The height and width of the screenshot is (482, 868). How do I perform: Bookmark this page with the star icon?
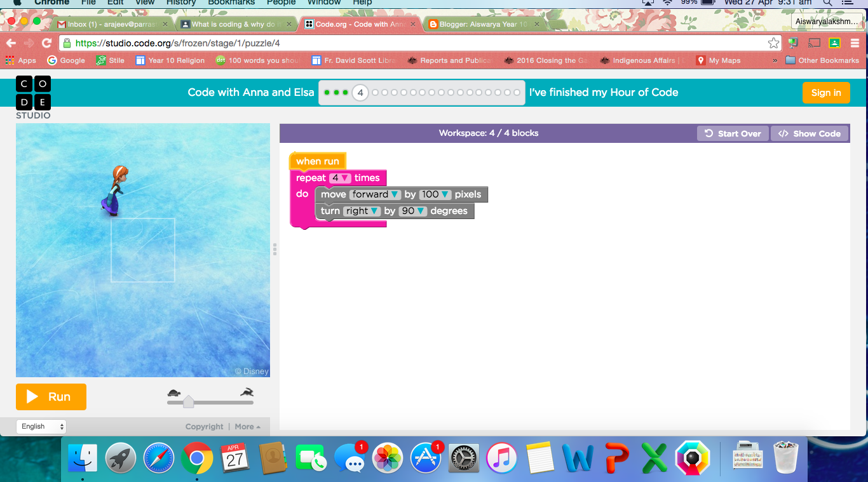click(x=773, y=43)
